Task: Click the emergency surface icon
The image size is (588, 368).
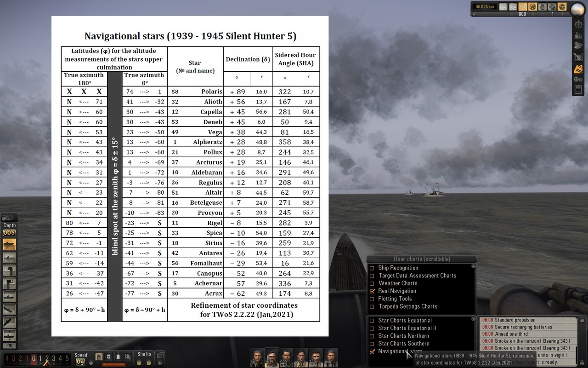Action: coord(9,322)
